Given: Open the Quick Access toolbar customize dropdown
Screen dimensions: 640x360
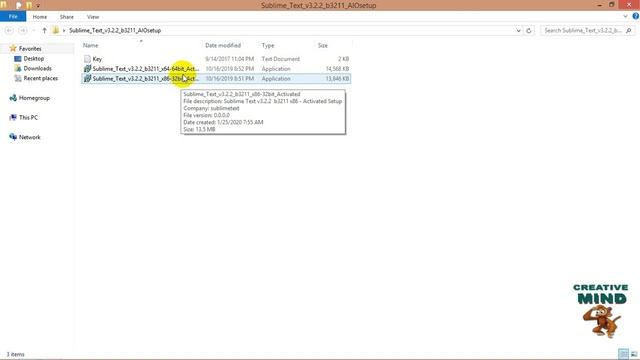Looking at the screenshot, I should coord(38,6).
